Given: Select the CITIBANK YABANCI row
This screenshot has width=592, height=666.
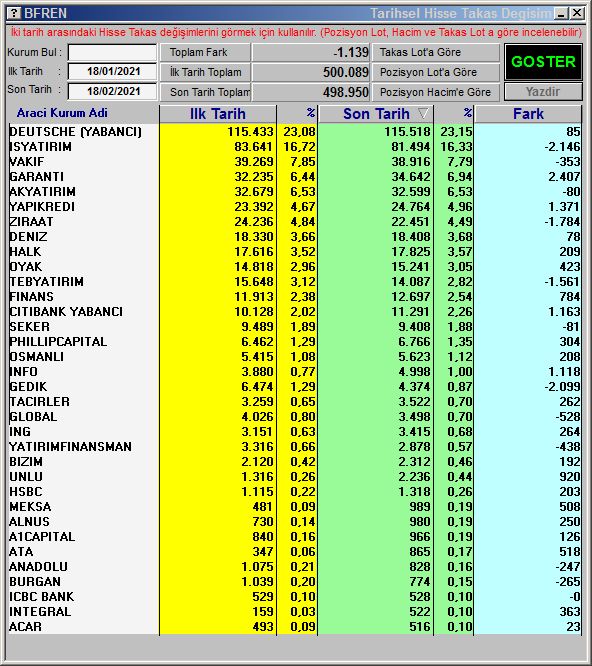Looking at the screenshot, I should pyautogui.click(x=295, y=312).
